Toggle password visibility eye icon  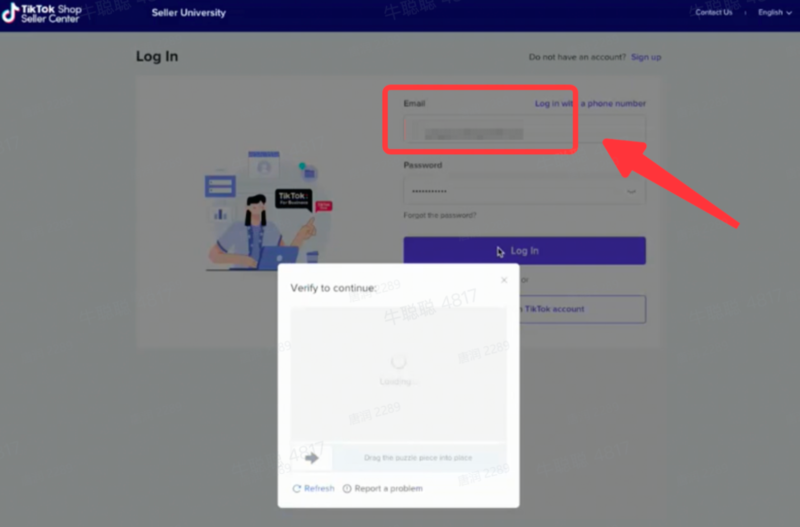[631, 190]
